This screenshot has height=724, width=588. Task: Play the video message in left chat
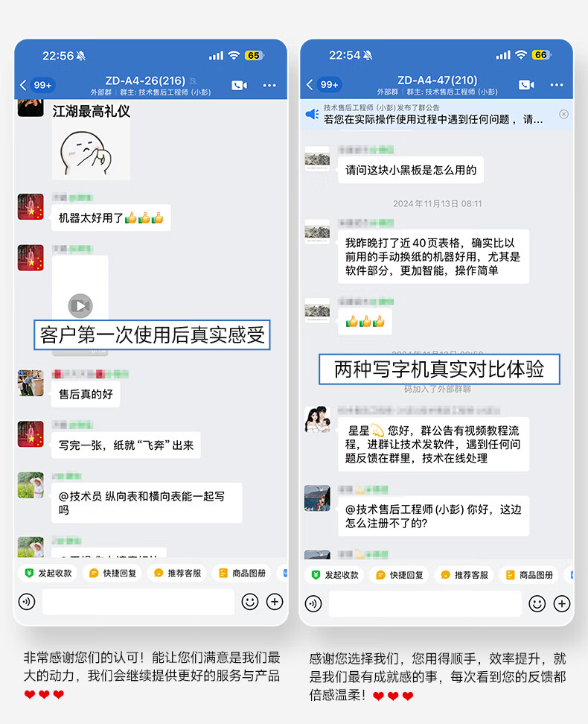pos(80,305)
